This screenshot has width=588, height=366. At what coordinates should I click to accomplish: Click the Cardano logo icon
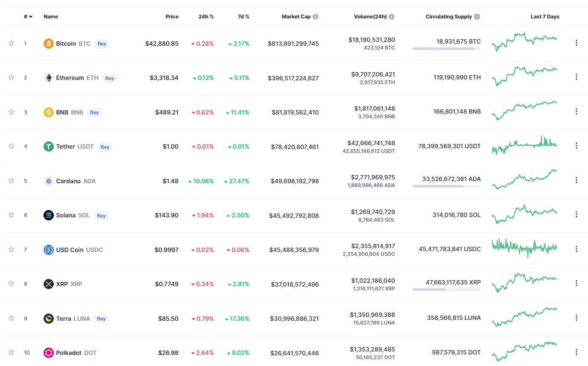coord(49,181)
